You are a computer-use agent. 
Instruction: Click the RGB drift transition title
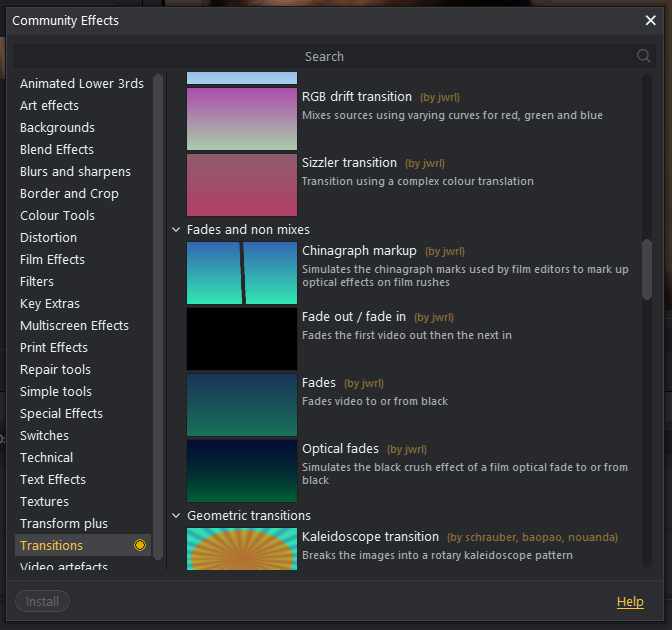point(357,97)
